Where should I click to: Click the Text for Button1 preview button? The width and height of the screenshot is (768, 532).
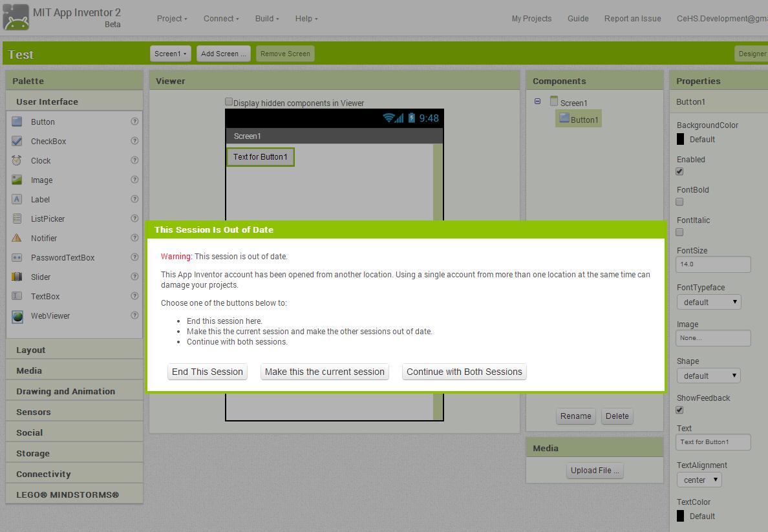[x=260, y=157]
